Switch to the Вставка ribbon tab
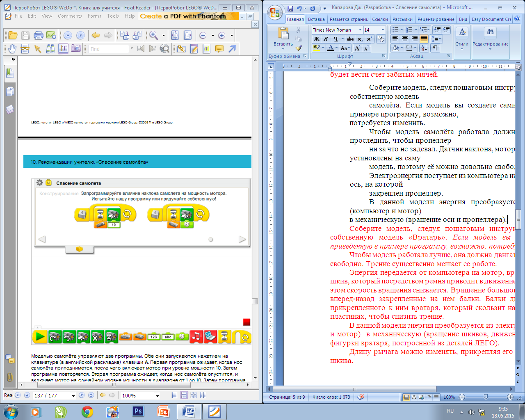 pyautogui.click(x=316, y=19)
